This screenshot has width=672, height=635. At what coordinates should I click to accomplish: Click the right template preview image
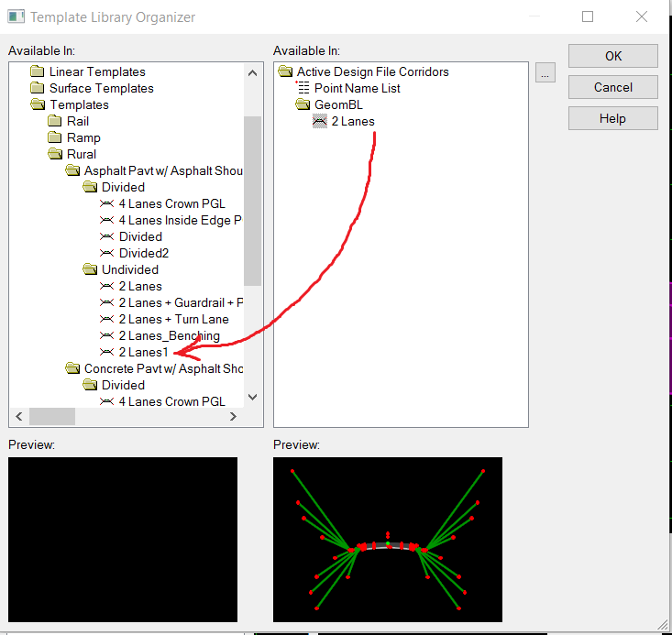[x=388, y=540]
